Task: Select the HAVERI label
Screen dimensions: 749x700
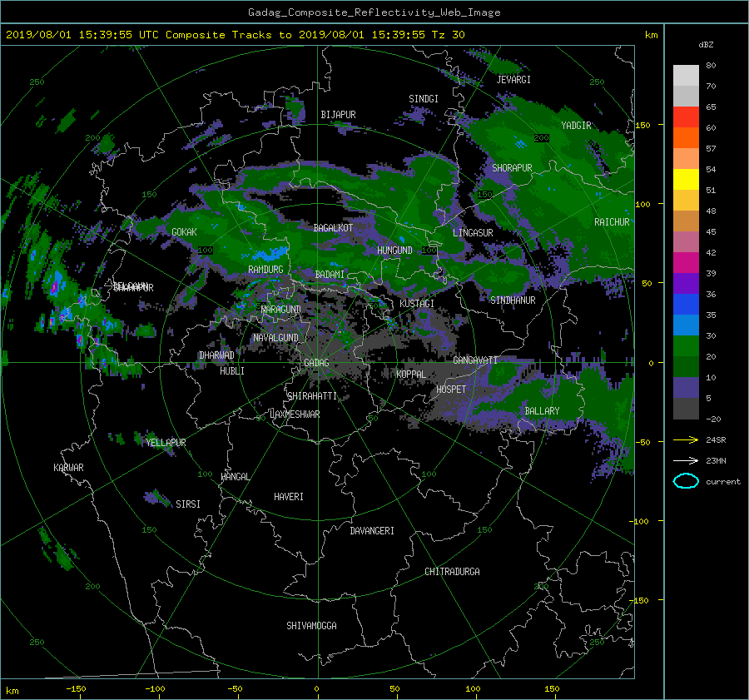Action: click(x=289, y=497)
